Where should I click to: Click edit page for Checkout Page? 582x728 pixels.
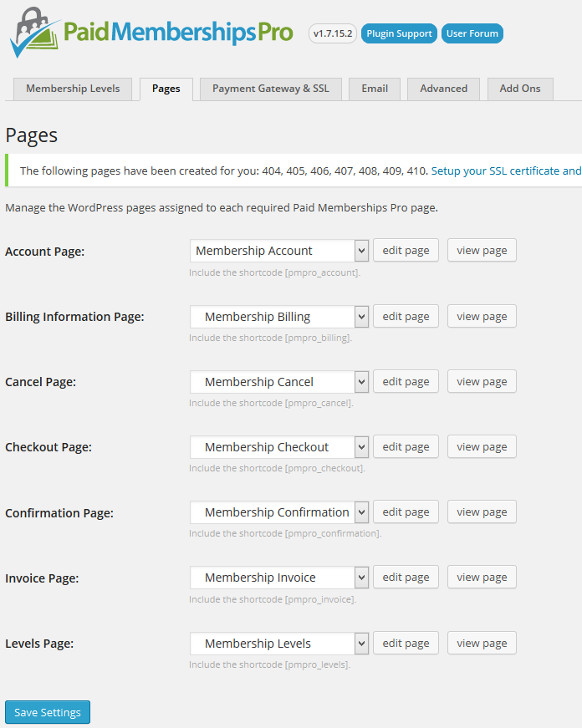[406, 446]
